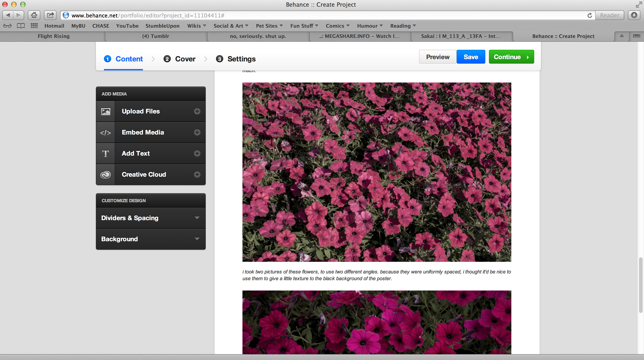The width and height of the screenshot is (644, 360).
Task: Open the MyBU bookmark
Action: click(x=78, y=26)
